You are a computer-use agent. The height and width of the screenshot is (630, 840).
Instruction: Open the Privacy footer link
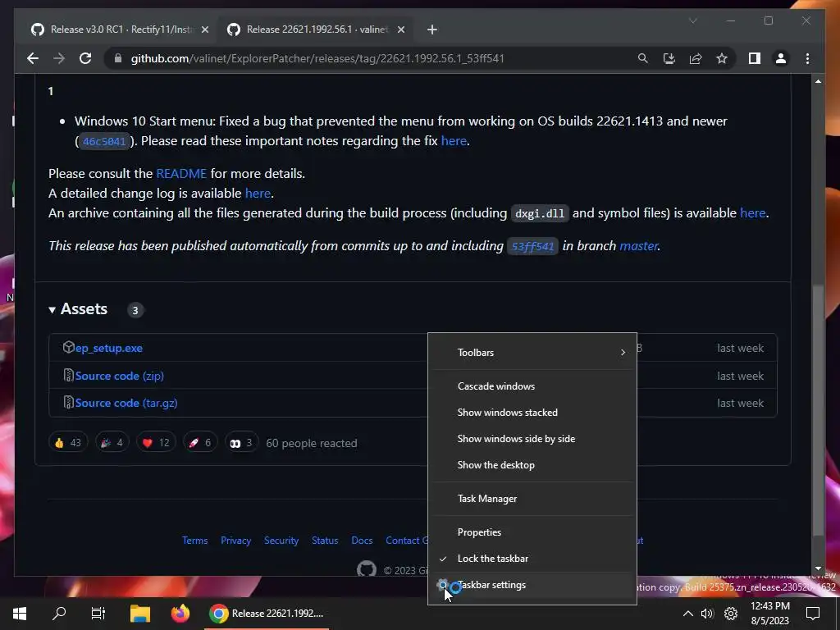tap(235, 541)
